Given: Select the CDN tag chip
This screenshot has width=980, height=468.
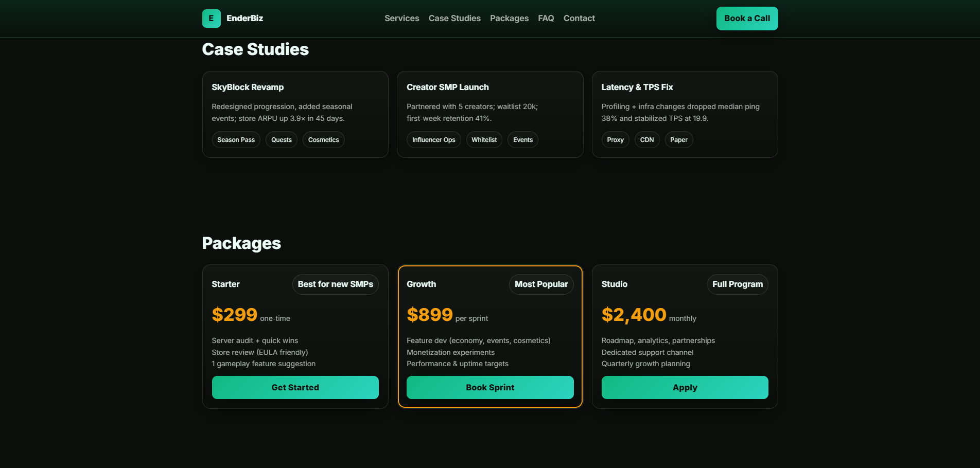Looking at the screenshot, I should (646, 140).
